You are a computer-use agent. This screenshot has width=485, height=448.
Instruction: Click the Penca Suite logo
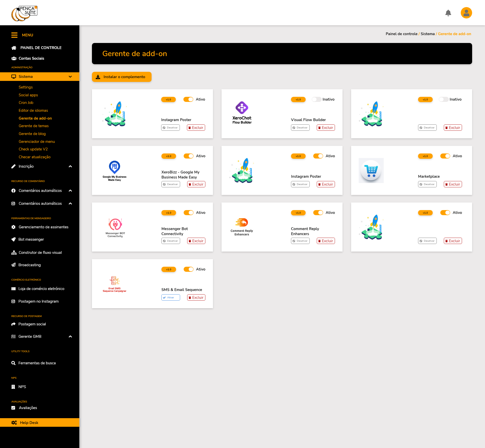click(24, 13)
